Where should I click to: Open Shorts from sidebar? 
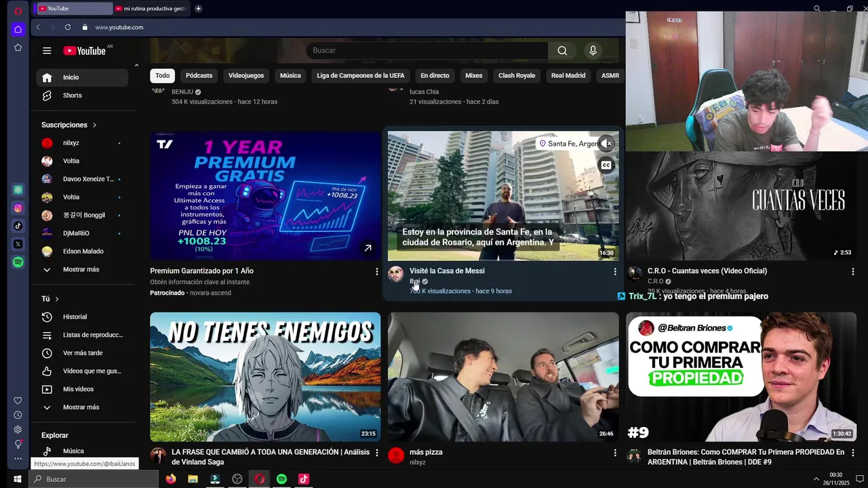click(82, 96)
